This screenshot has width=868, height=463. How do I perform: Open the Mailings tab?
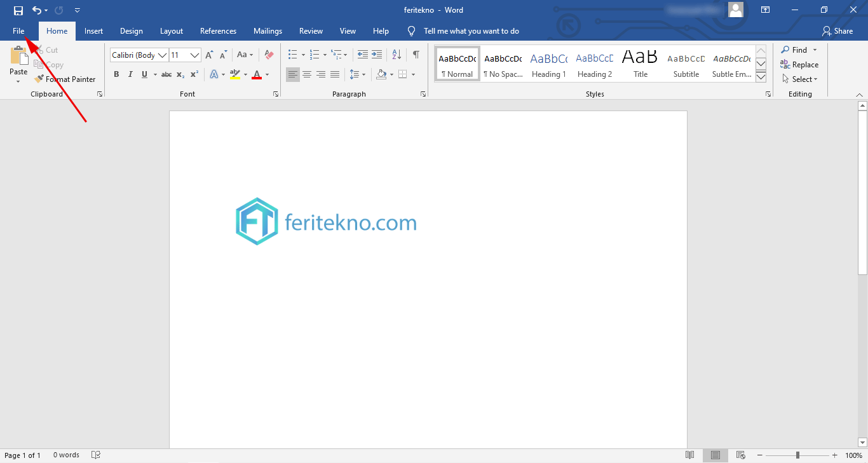(268, 31)
